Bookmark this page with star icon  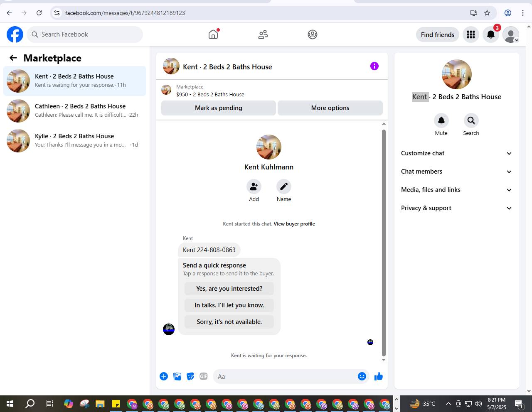tap(487, 13)
